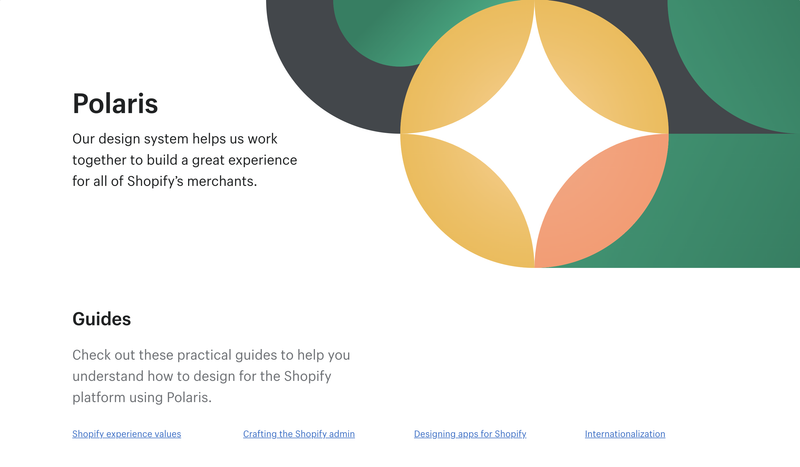Click the white four-point star in the illustration
Image resolution: width=800 pixels, height=467 pixels.
pos(534,134)
